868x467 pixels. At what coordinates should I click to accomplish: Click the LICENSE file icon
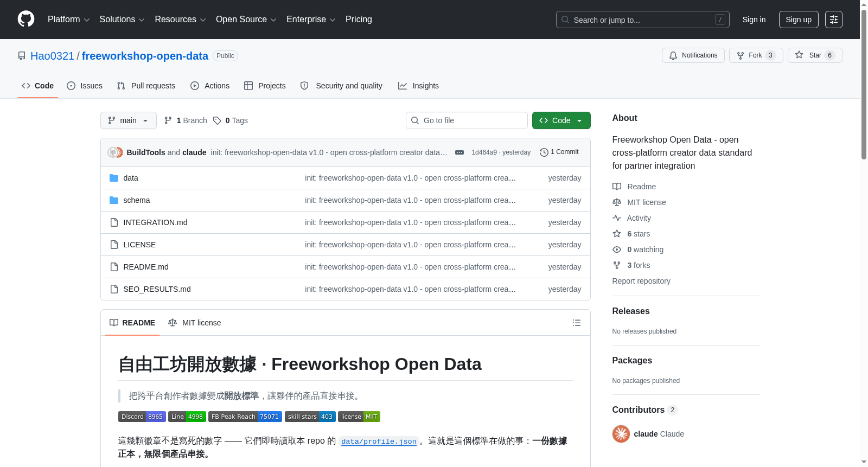pyautogui.click(x=114, y=245)
